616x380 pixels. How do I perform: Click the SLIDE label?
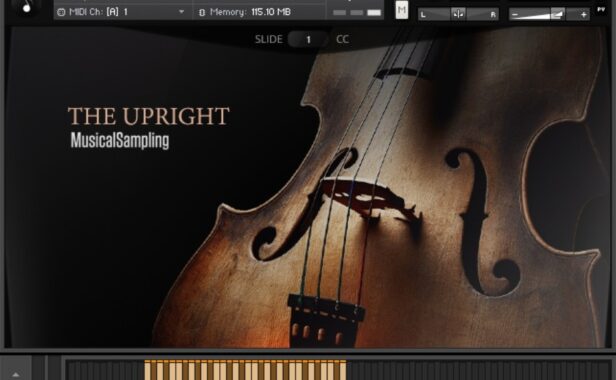point(269,39)
